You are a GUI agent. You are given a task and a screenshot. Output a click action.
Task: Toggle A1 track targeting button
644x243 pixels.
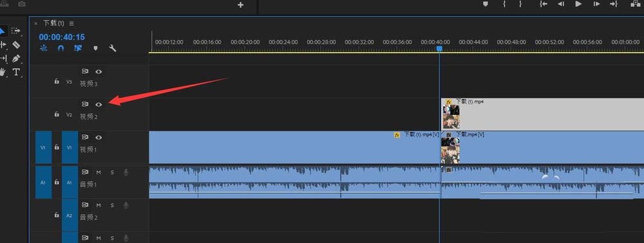70,183
